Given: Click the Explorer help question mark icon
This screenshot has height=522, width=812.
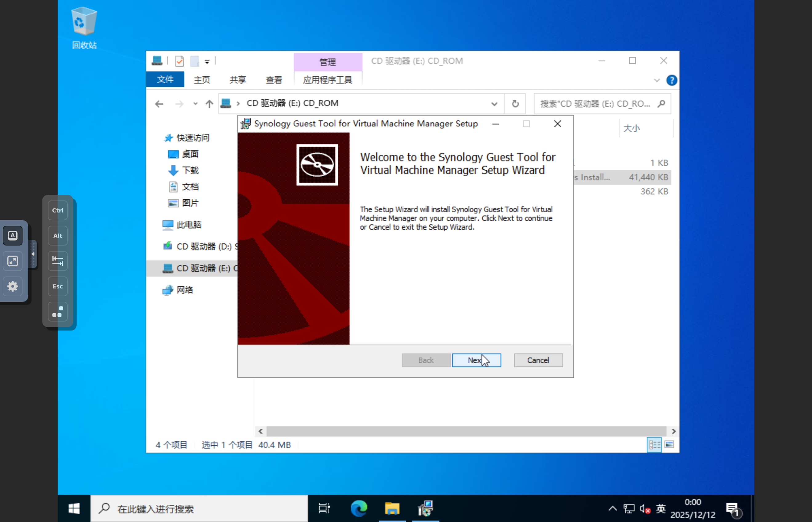Looking at the screenshot, I should 671,80.
